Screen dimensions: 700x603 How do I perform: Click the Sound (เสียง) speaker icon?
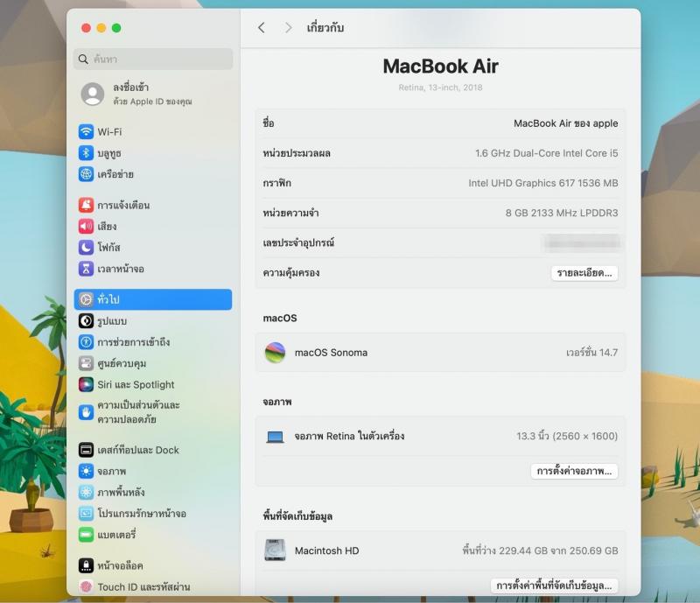(x=86, y=227)
